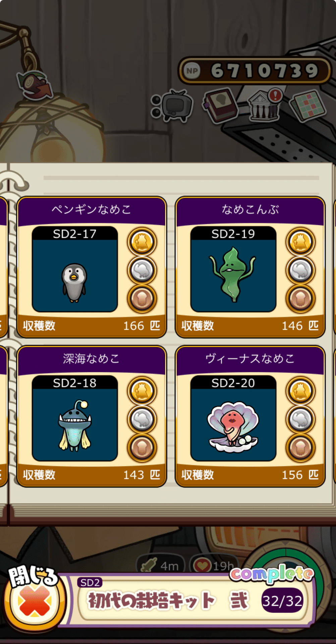
Task: Select the SD2-20 Venus nameko thumbnail
Action: (233, 418)
